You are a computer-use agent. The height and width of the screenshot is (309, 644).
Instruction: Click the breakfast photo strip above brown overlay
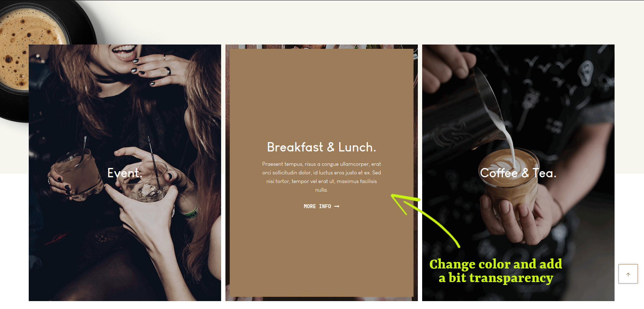pyautogui.click(x=321, y=47)
